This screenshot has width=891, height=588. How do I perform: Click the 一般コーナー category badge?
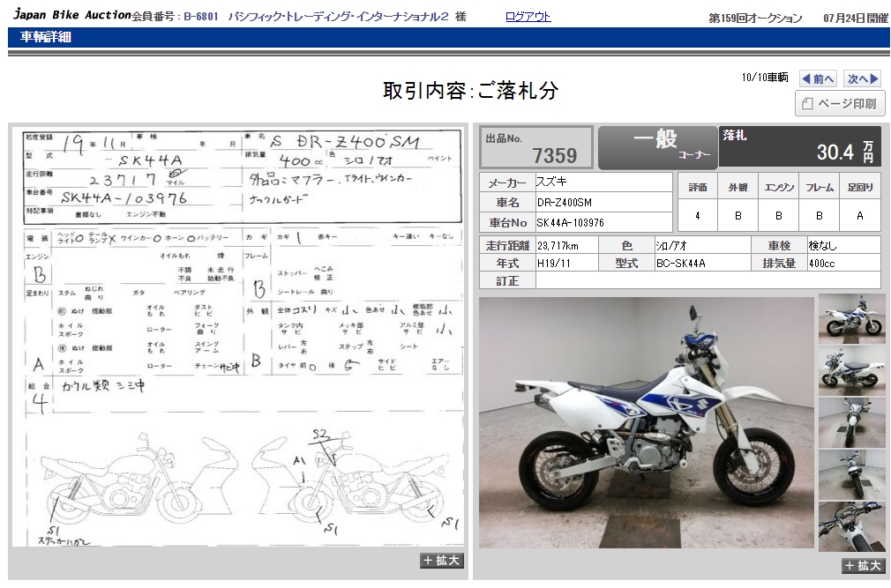tap(658, 147)
